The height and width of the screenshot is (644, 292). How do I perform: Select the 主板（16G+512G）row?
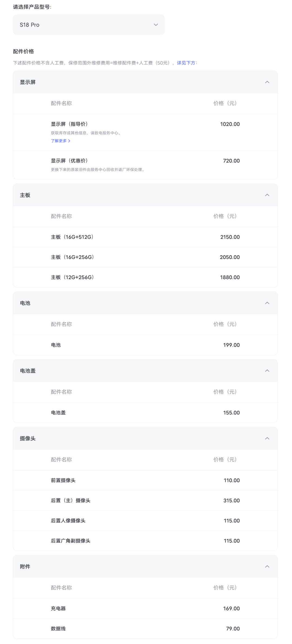(x=145, y=237)
